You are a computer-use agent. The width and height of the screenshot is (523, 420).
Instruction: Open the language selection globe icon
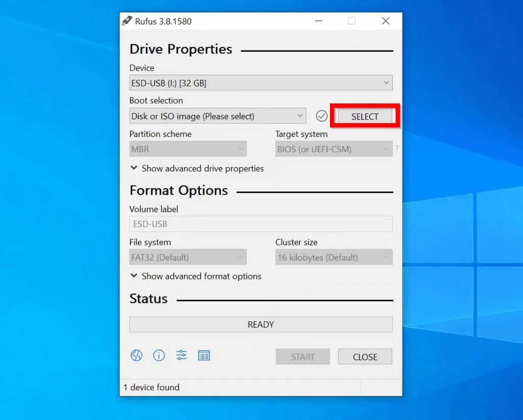pyautogui.click(x=136, y=355)
